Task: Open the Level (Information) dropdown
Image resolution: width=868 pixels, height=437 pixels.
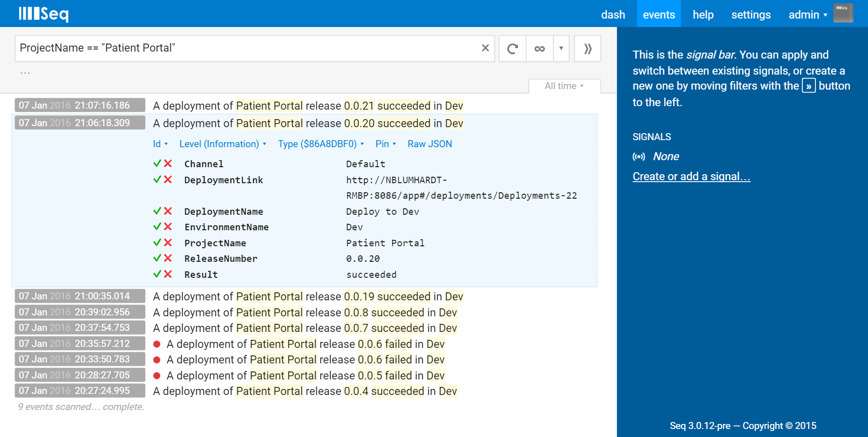Action: 223,144
